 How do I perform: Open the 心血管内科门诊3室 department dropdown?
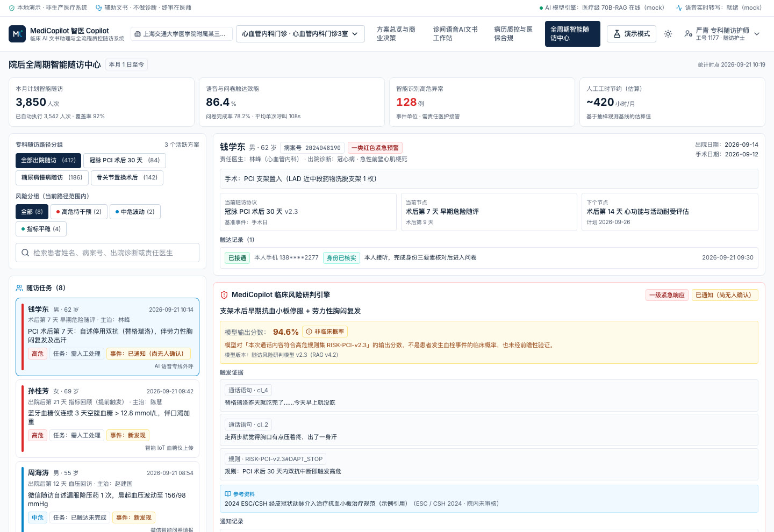pyautogui.click(x=300, y=34)
